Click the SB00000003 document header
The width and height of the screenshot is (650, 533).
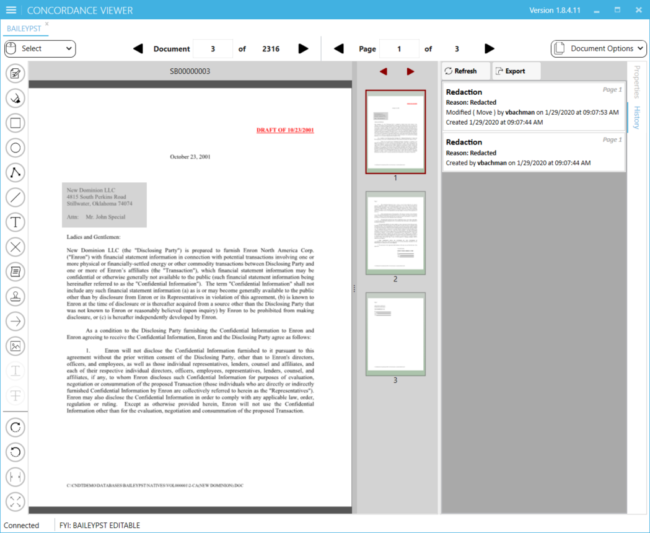190,71
